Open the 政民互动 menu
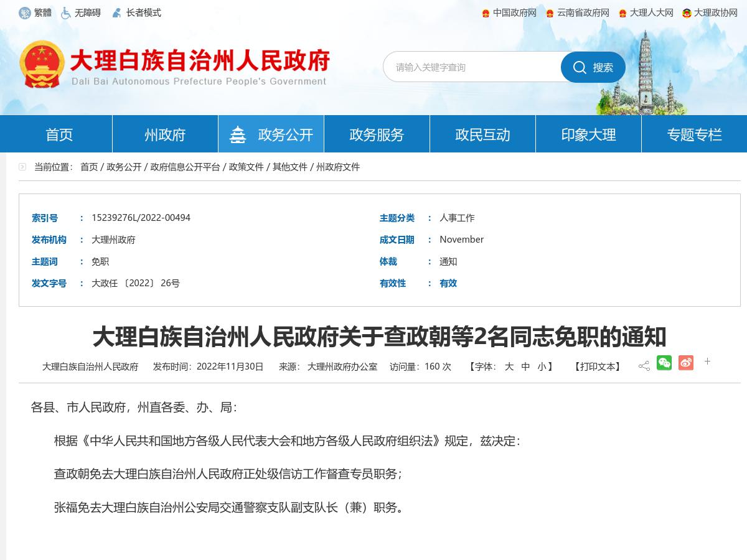The height and width of the screenshot is (560, 747). click(x=482, y=134)
